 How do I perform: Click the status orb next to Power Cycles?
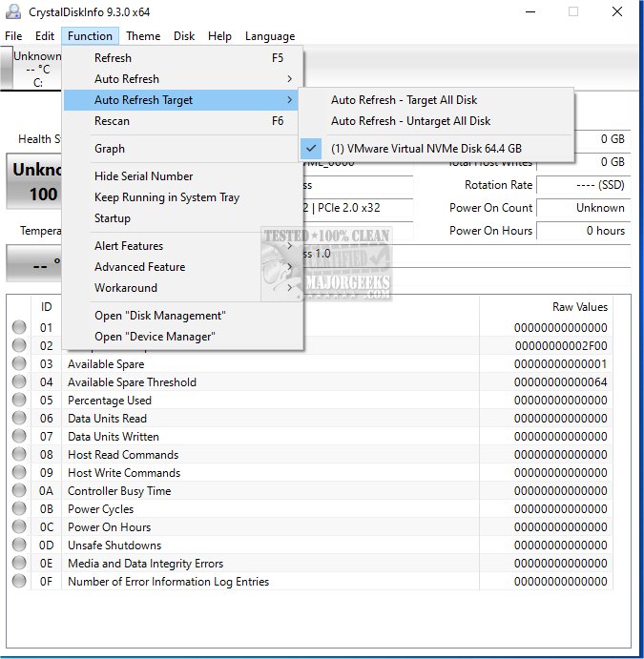click(19, 509)
